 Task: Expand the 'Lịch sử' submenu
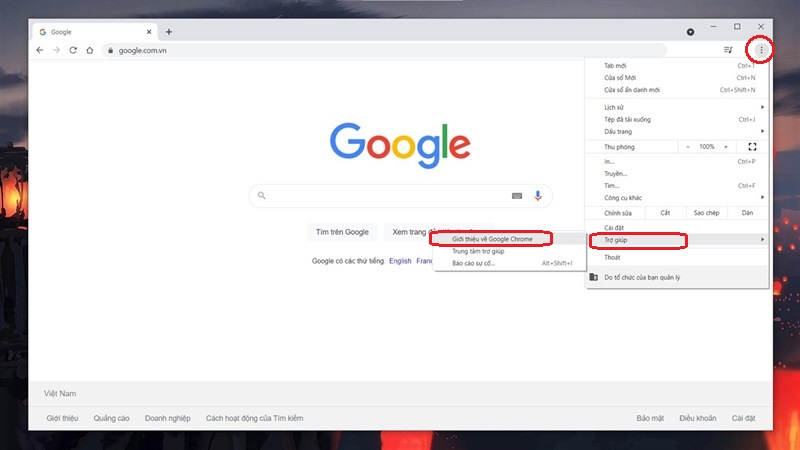pos(677,107)
